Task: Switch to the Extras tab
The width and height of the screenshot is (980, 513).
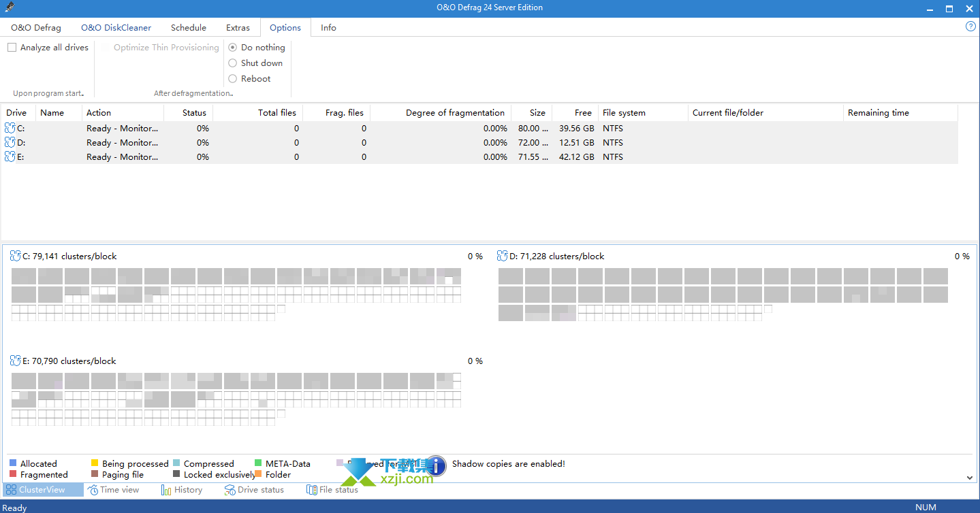Action: coord(238,28)
